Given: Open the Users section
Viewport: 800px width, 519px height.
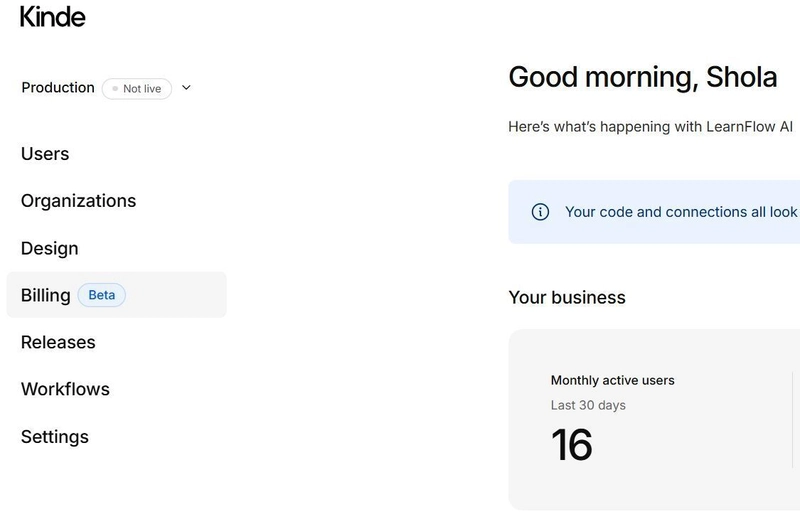Looking at the screenshot, I should pyautogui.click(x=45, y=154).
